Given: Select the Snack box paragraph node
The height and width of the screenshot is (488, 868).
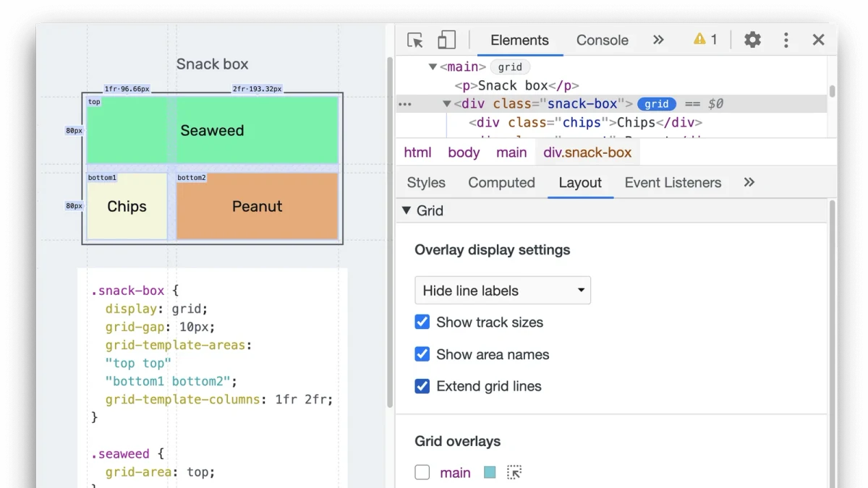Looking at the screenshot, I should click(516, 86).
